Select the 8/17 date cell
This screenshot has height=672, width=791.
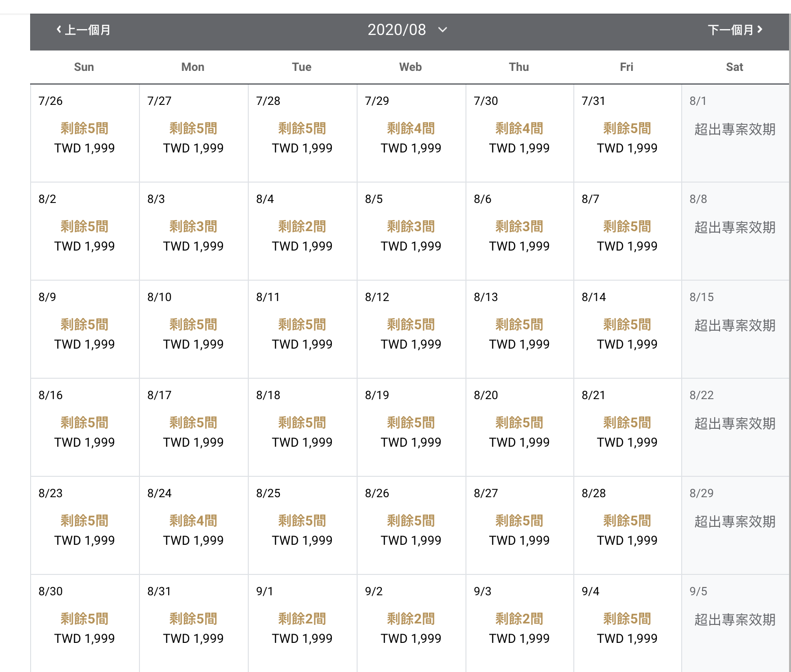pos(193,428)
